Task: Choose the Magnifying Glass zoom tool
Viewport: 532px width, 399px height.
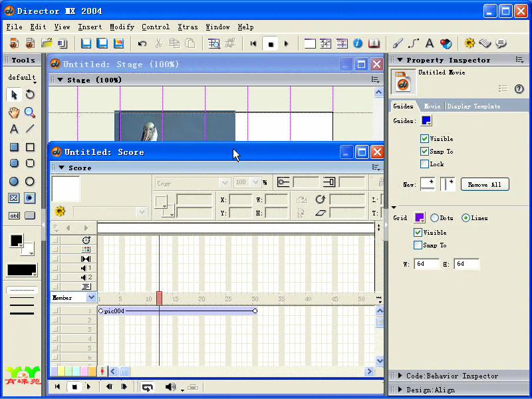Action: tap(30, 112)
